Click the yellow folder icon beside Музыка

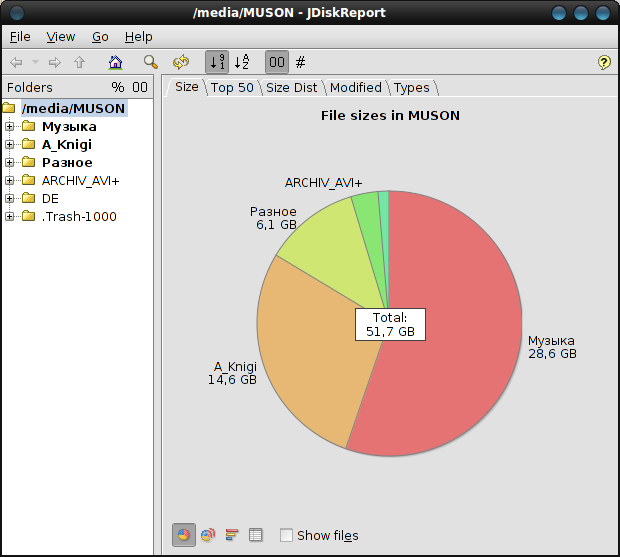(28, 126)
